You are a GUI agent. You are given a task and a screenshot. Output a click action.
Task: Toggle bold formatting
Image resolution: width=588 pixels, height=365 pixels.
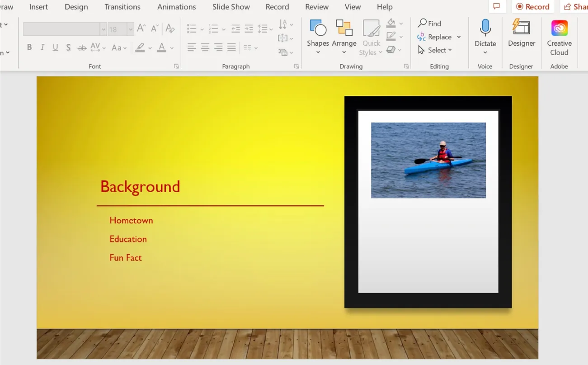[29, 47]
